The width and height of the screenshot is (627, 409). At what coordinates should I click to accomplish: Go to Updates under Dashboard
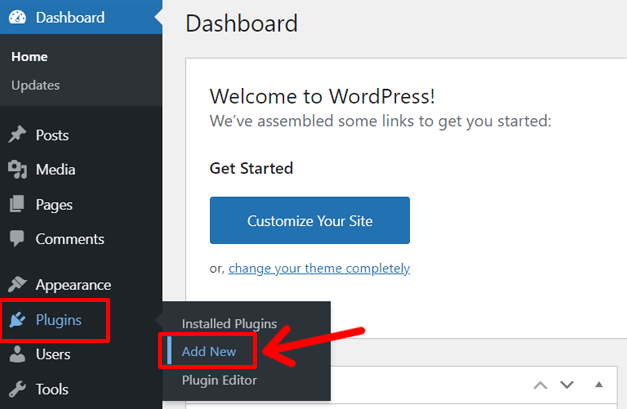click(x=35, y=85)
